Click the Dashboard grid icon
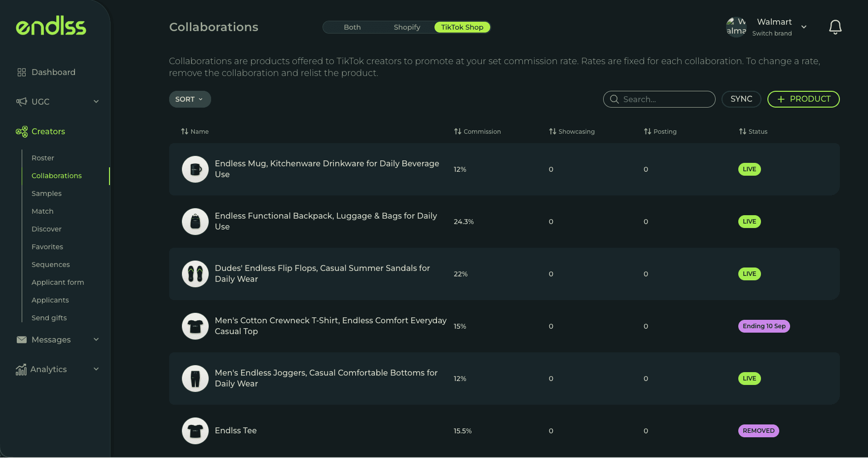Screen dimensions: 868x458 pos(22,73)
